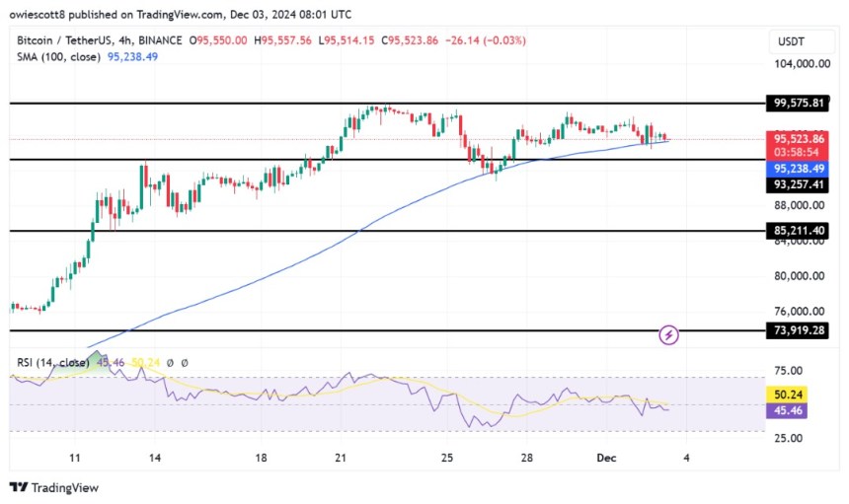Click the 99,575.81 resistance price label
Viewport: 849px width, 504px height.
(801, 103)
